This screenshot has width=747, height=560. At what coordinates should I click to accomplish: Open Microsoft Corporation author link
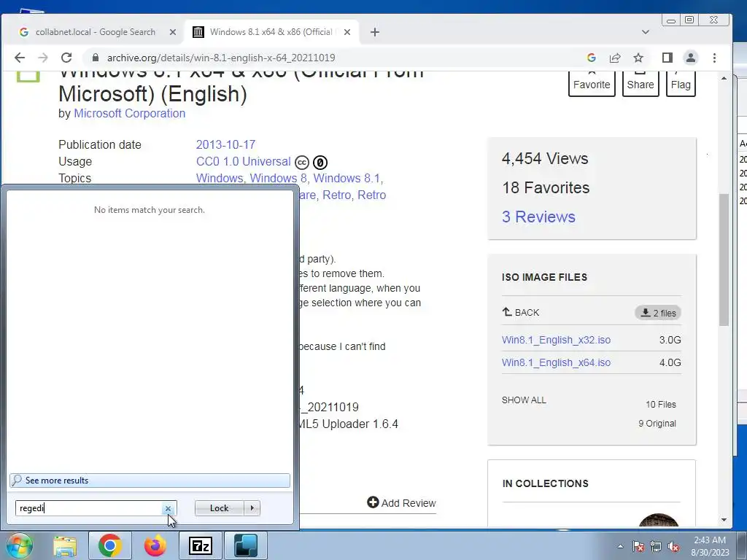pyautogui.click(x=130, y=113)
